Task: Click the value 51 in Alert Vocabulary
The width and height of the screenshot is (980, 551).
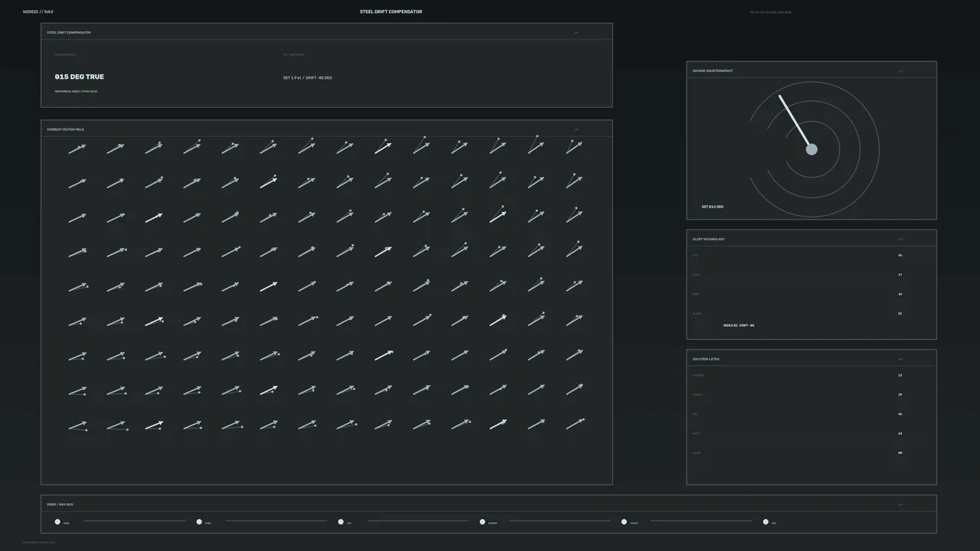Action: (900, 313)
